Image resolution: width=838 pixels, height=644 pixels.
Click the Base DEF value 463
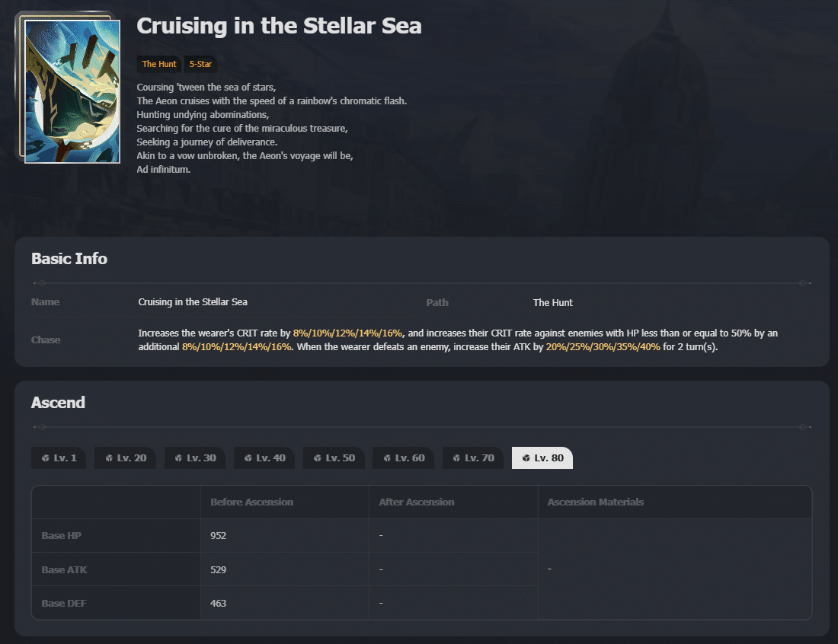(219, 604)
